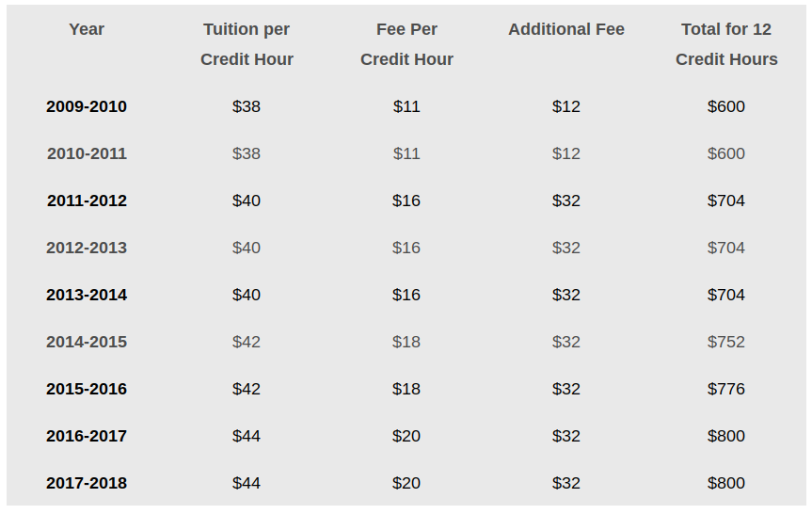
Task: Select the 2017-2018 year row label
Action: 87,483
